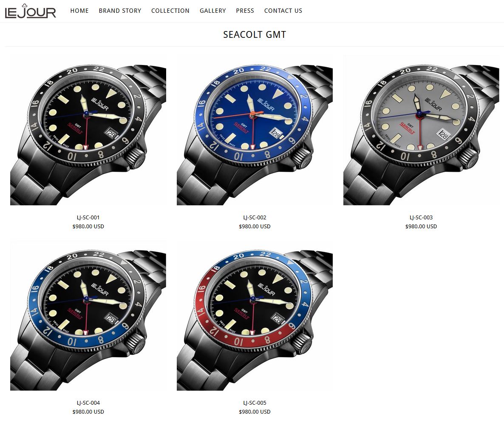Image resolution: width=504 pixels, height=437 pixels.
Task: Select the red-blue Pepsi bezel watch image
Action: [255, 315]
